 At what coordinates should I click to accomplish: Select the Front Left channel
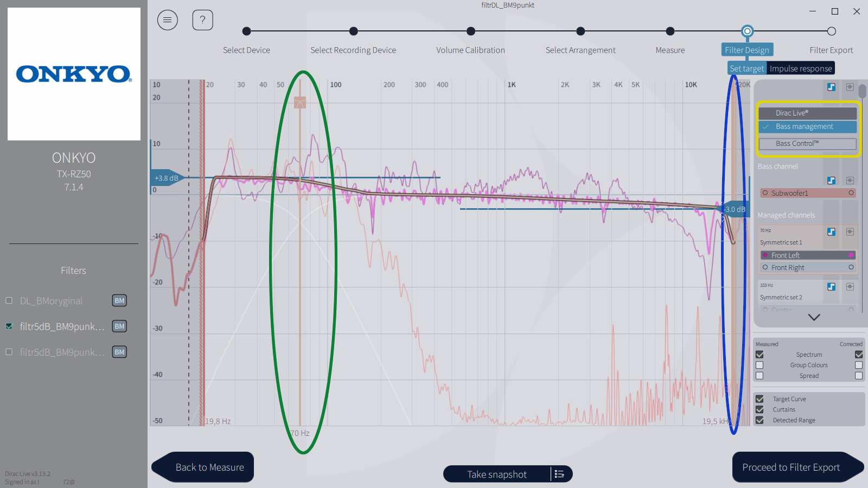point(808,255)
